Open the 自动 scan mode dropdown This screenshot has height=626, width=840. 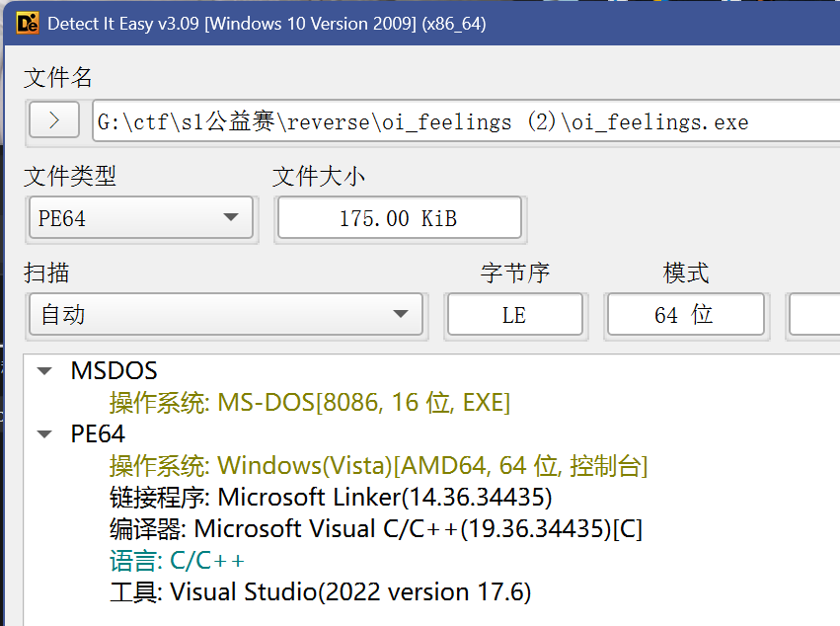coord(225,315)
